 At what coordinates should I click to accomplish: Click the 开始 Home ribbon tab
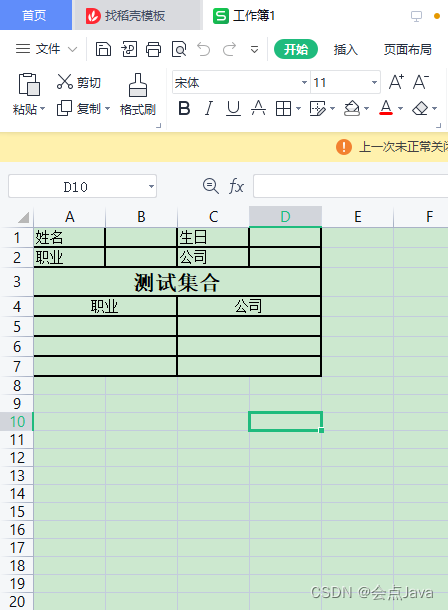point(296,49)
